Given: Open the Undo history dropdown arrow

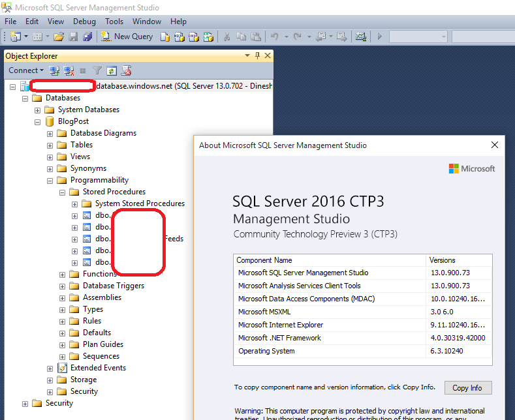Looking at the screenshot, I should coord(286,37).
